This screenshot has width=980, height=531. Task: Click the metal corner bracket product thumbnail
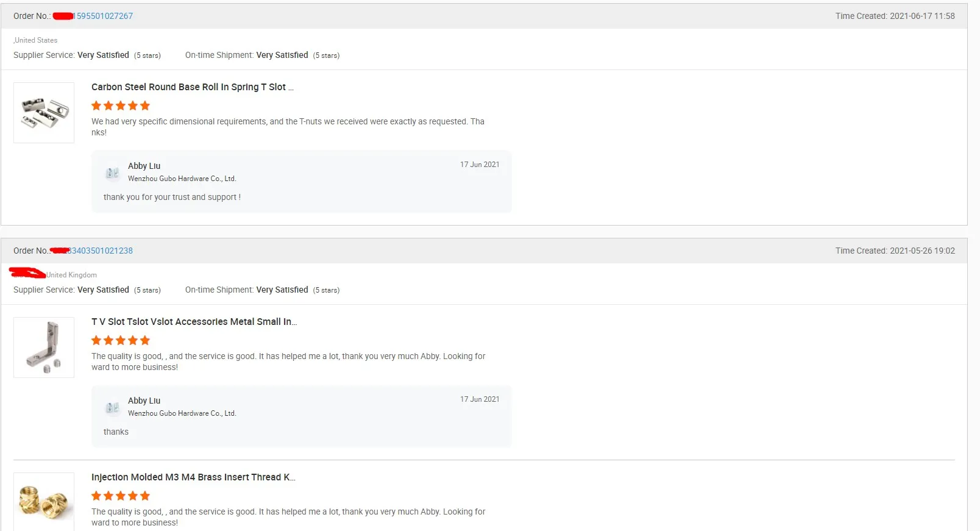coord(44,347)
